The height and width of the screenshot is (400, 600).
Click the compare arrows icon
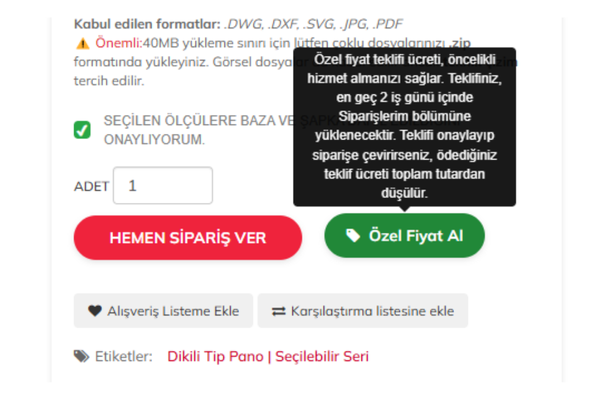tap(279, 311)
